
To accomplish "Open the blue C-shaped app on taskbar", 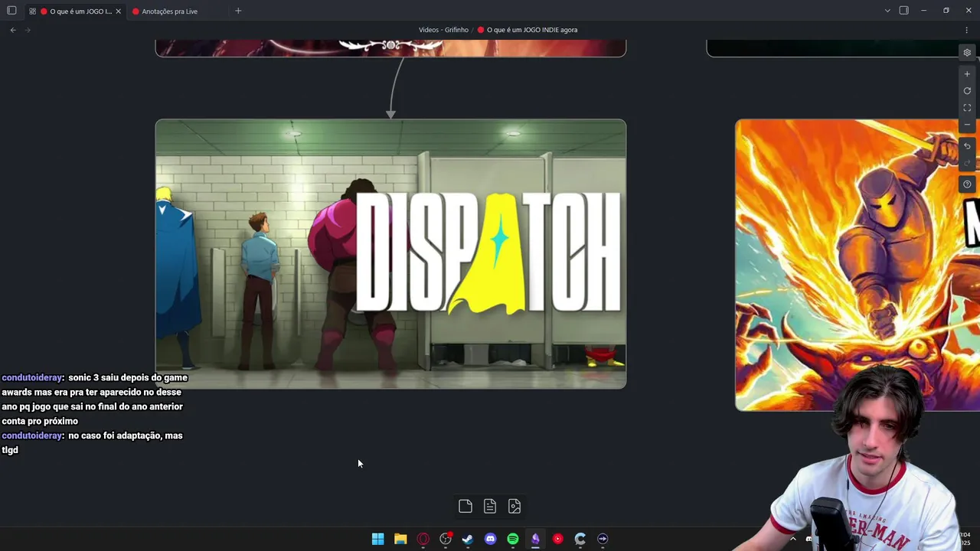I will tap(580, 539).
